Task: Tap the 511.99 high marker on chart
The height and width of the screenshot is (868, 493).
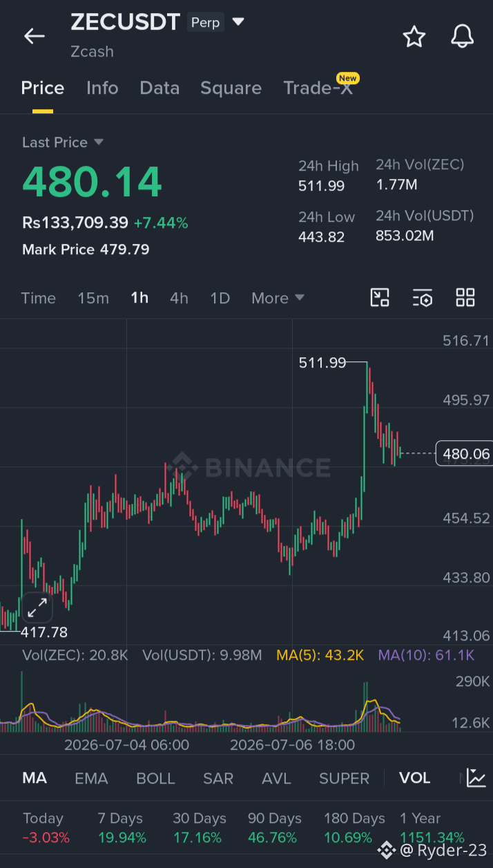Action: [322, 362]
